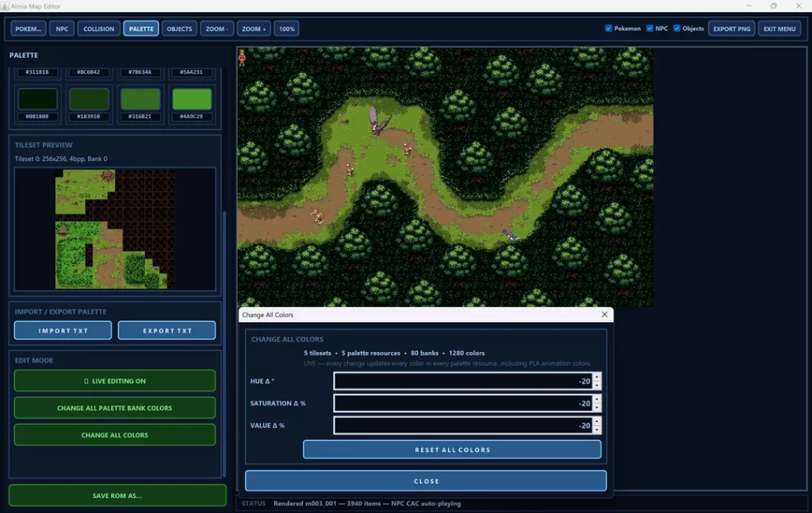Select the large gray bird Pokemon sprite
The width and height of the screenshot is (812, 513).
click(379, 120)
